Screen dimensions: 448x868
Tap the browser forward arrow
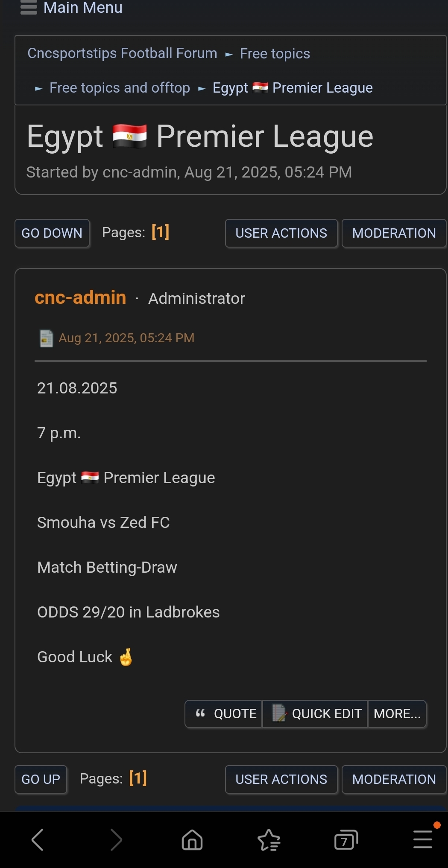tap(116, 840)
